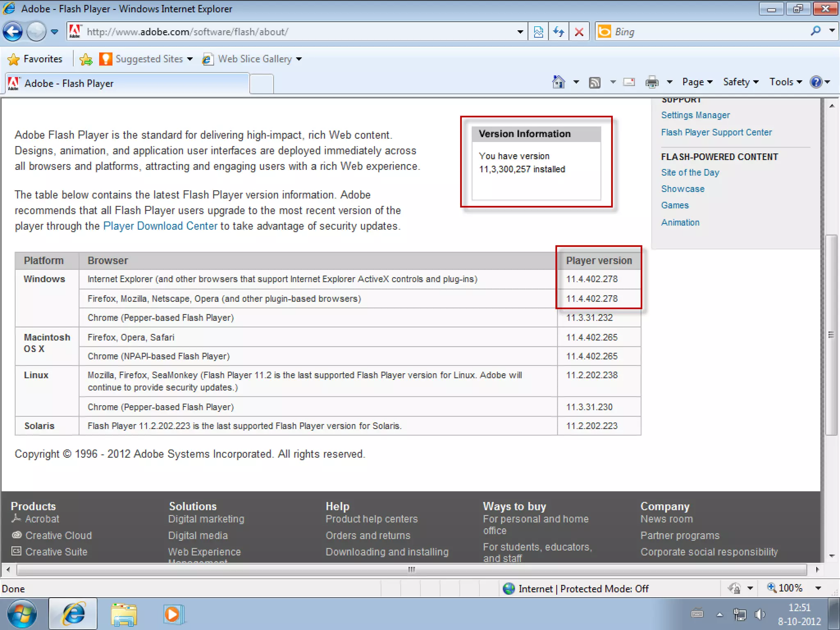This screenshot has width=840, height=630.
Task: Click the Product help centers link
Action: (372, 519)
